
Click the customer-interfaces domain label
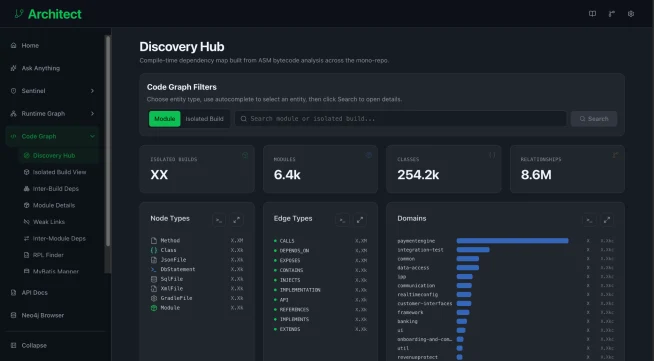pos(425,303)
